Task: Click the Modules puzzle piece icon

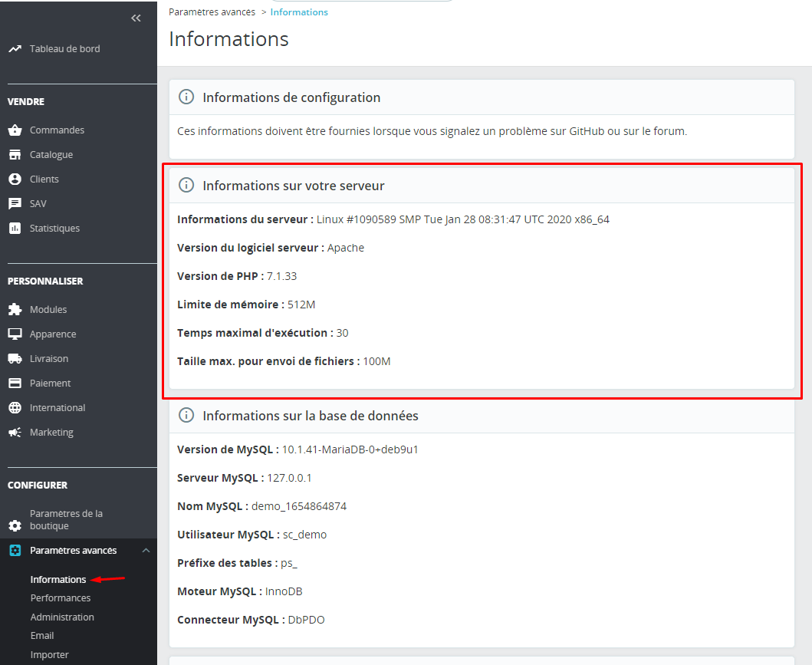Action: (x=15, y=310)
